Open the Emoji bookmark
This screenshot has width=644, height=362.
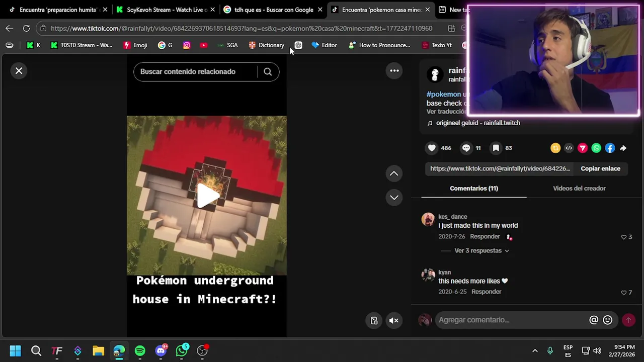click(x=135, y=45)
